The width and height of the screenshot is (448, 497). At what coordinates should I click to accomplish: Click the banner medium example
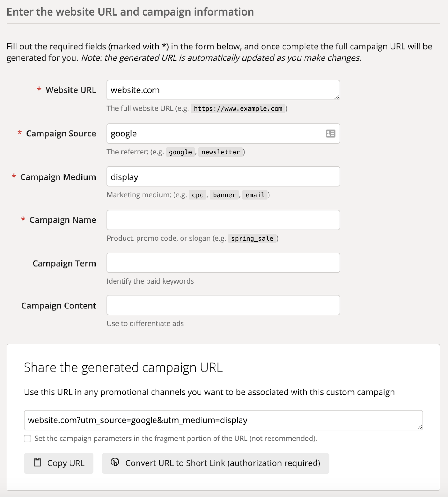[224, 195]
